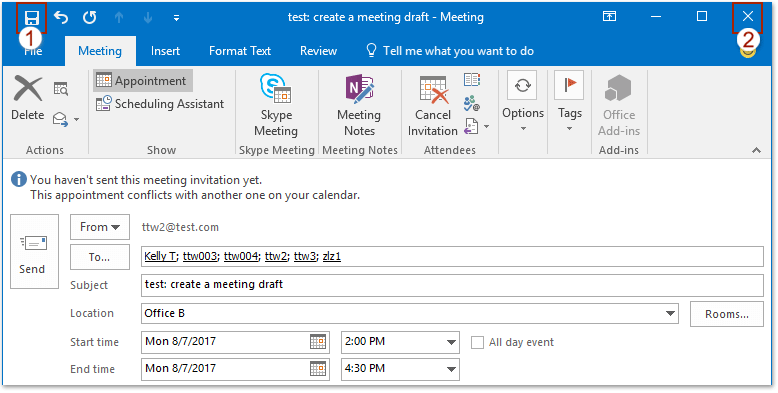Image resolution: width=778 pixels, height=393 pixels.
Task: Open Ribbon Display Options icon
Action: click(x=609, y=17)
